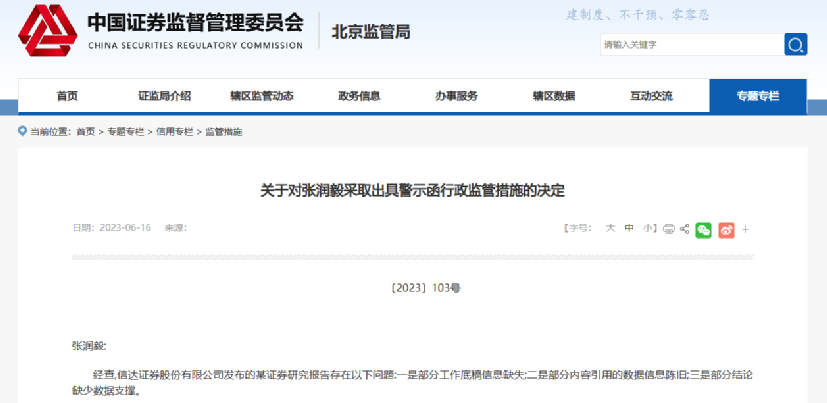Open the 政务信息 navigation menu
827x403 pixels.
tap(359, 96)
